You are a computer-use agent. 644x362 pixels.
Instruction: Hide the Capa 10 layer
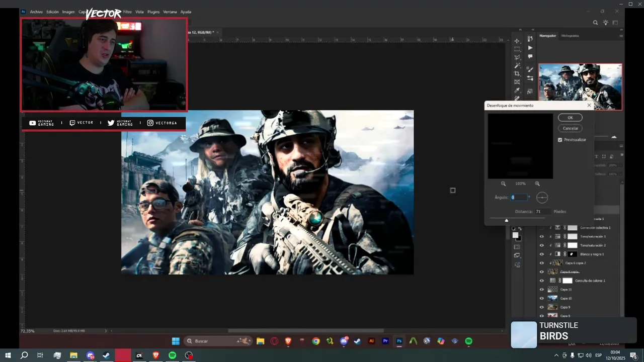(542, 298)
